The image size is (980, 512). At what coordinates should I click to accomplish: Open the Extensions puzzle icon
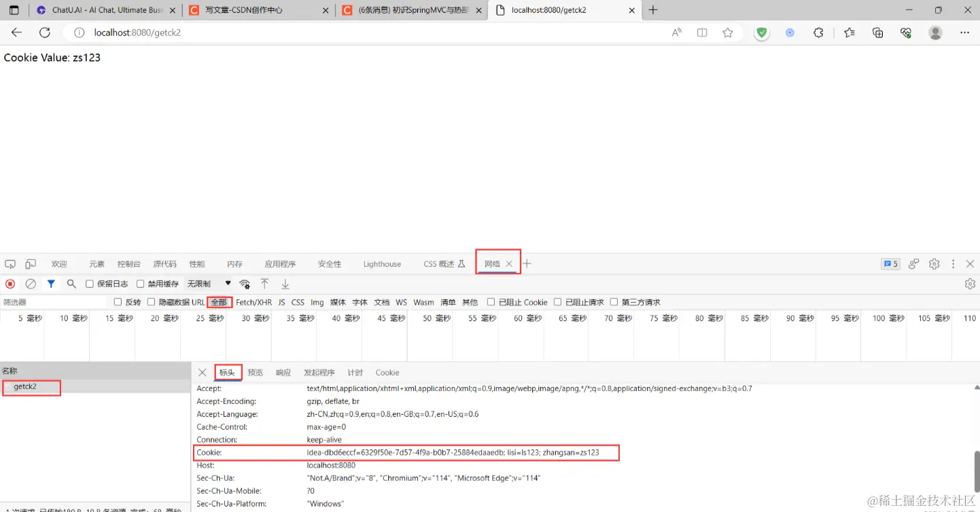tap(818, 33)
